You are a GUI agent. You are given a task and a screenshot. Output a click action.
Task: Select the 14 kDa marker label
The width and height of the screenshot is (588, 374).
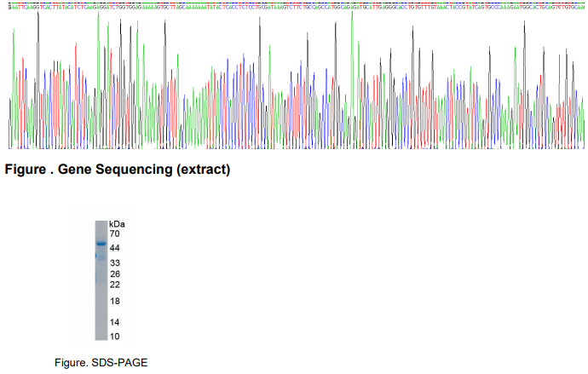pos(114,322)
